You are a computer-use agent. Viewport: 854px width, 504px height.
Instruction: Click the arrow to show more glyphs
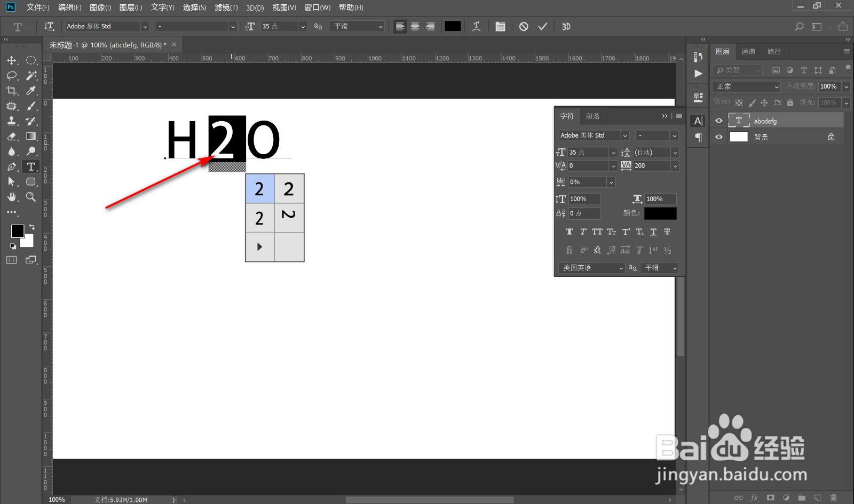(x=259, y=247)
